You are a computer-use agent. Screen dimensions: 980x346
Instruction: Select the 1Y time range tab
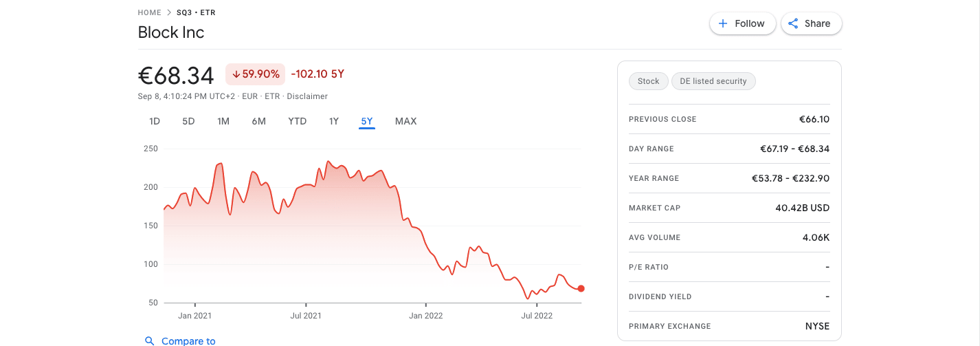tap(334, 121)
